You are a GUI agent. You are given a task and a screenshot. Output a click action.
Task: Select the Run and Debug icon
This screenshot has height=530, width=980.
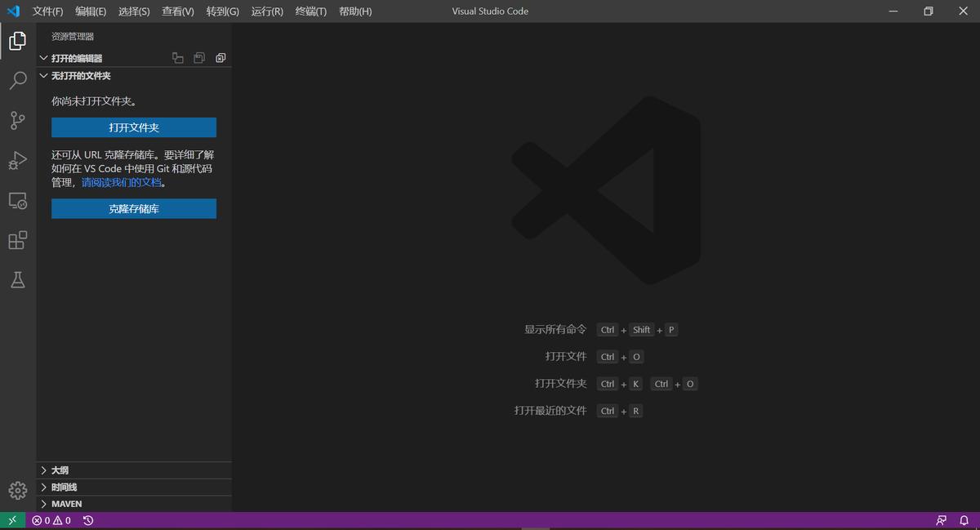tap(17, 160)
